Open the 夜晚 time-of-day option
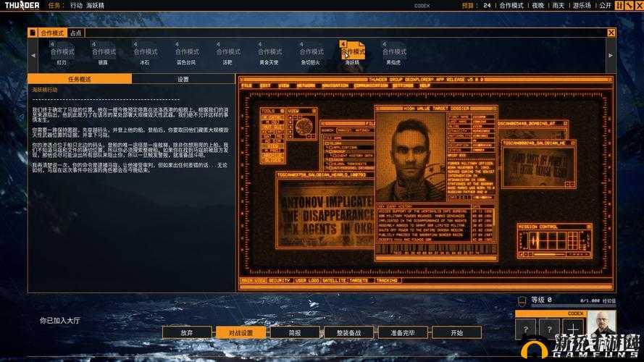Image resolution: width=644 pixels, height=362 pixels. point(538,5)
